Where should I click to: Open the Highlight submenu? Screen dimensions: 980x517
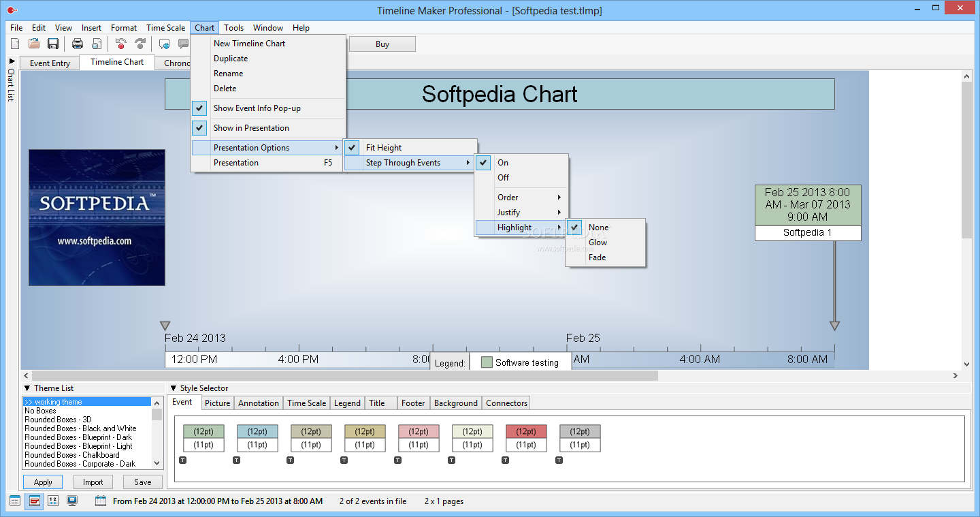(x=521, y=228)
